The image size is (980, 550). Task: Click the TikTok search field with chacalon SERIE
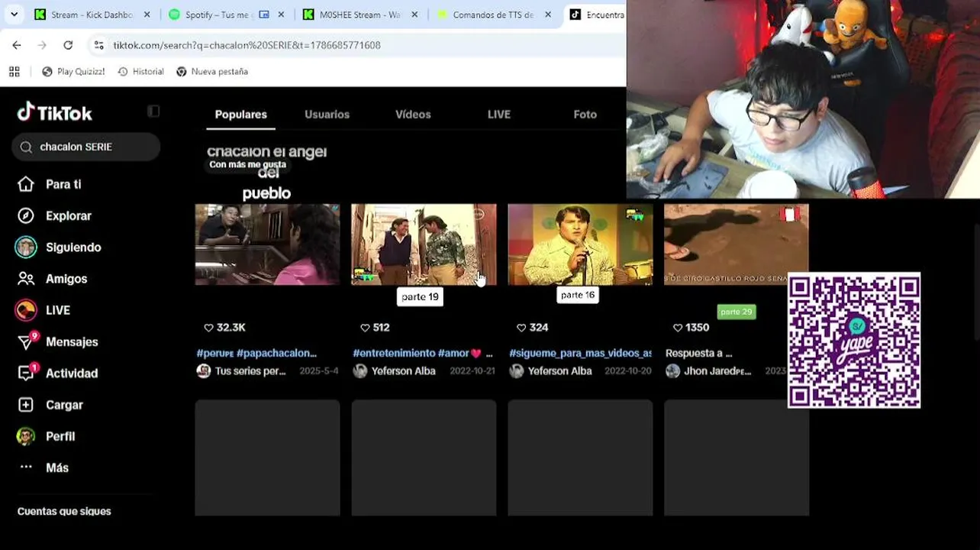click(x=85, y=147)
